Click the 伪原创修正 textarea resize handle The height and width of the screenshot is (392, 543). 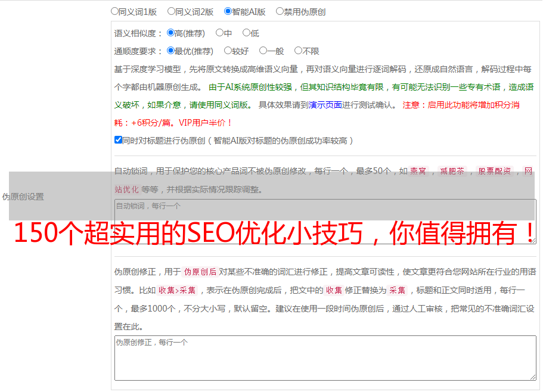(533, 377)
